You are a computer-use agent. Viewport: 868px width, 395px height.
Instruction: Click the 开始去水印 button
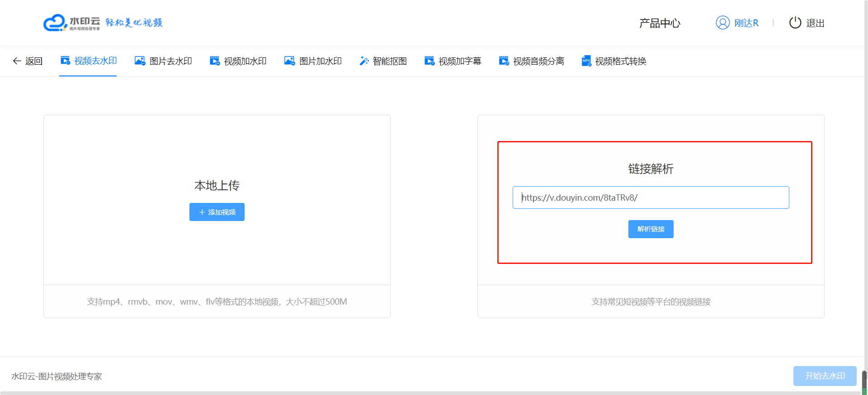click(825, 376)
